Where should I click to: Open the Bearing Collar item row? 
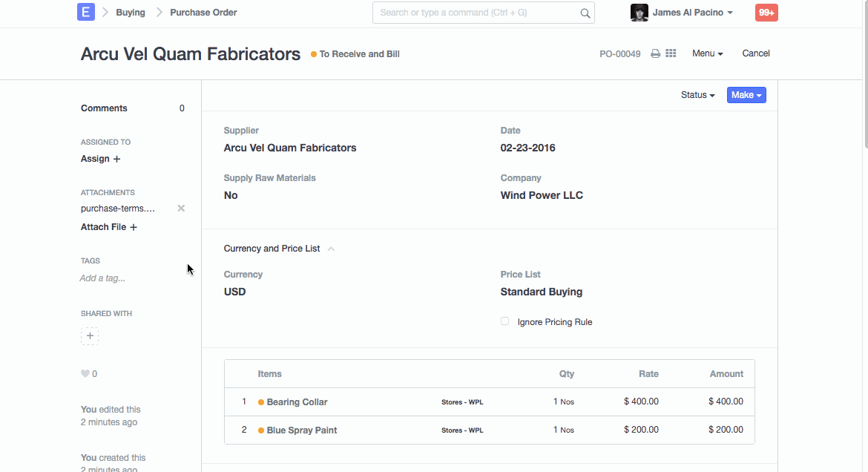tap(297, 402)
